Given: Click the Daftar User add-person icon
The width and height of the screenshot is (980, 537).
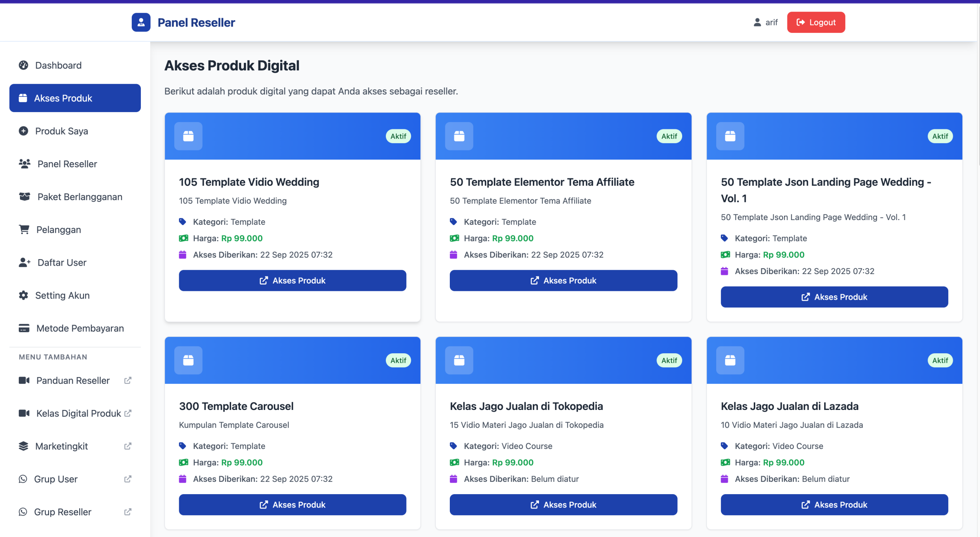Looking at the screenshot, I should click(x=24, y=263).
